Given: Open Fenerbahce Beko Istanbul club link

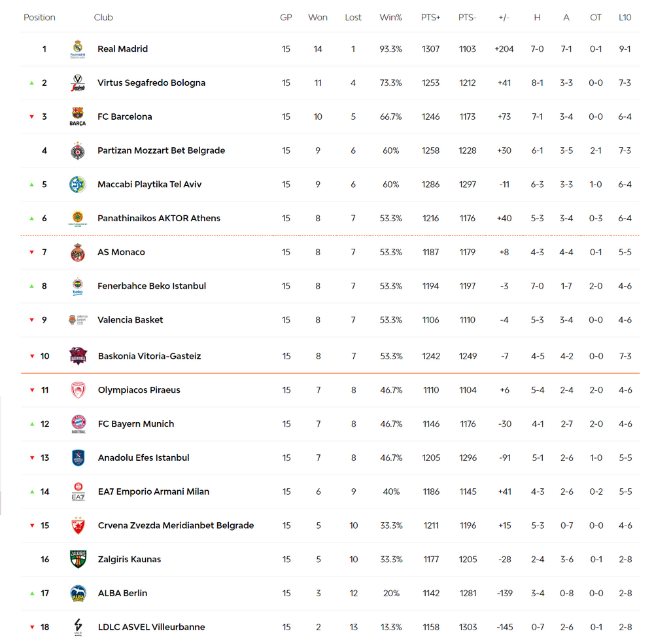Looking at the screenshot, I should [x=152, y=286].
